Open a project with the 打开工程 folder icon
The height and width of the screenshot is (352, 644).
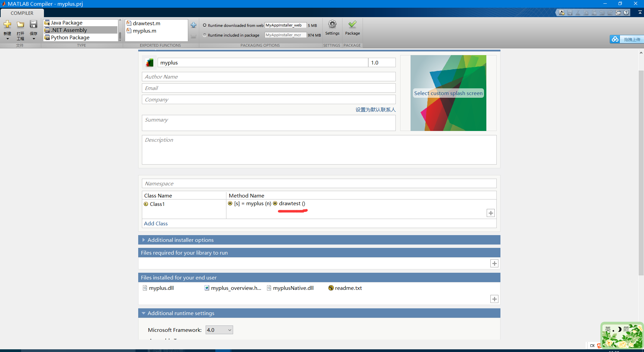pyautogui.click(x=20, y=25)
